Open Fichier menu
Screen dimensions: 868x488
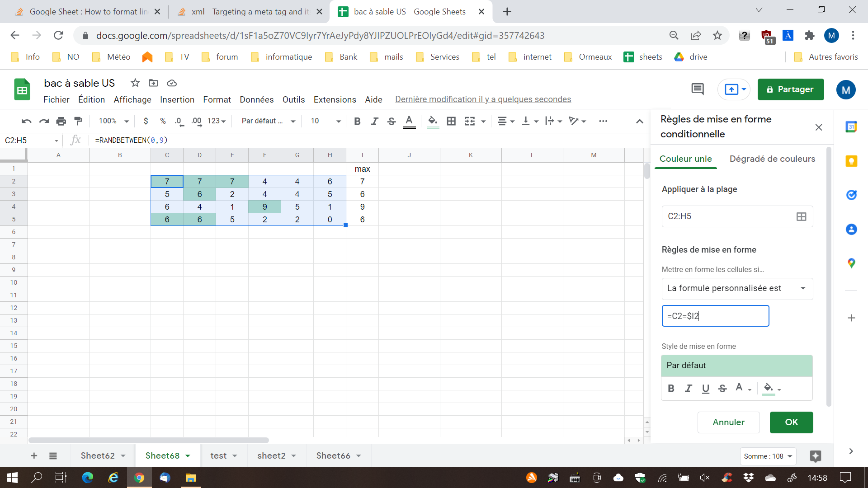57,99
